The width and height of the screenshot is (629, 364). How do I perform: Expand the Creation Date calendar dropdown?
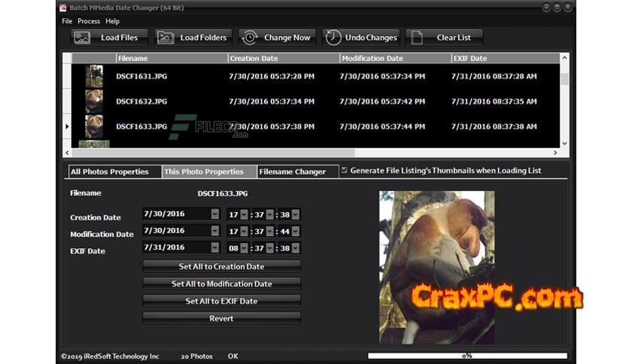[x=215, y=214]
